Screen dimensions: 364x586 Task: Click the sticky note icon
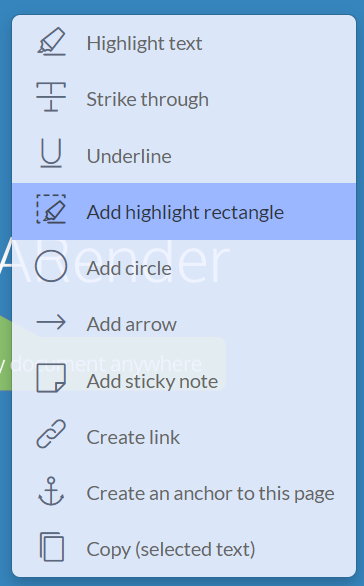tap(51, 378)
